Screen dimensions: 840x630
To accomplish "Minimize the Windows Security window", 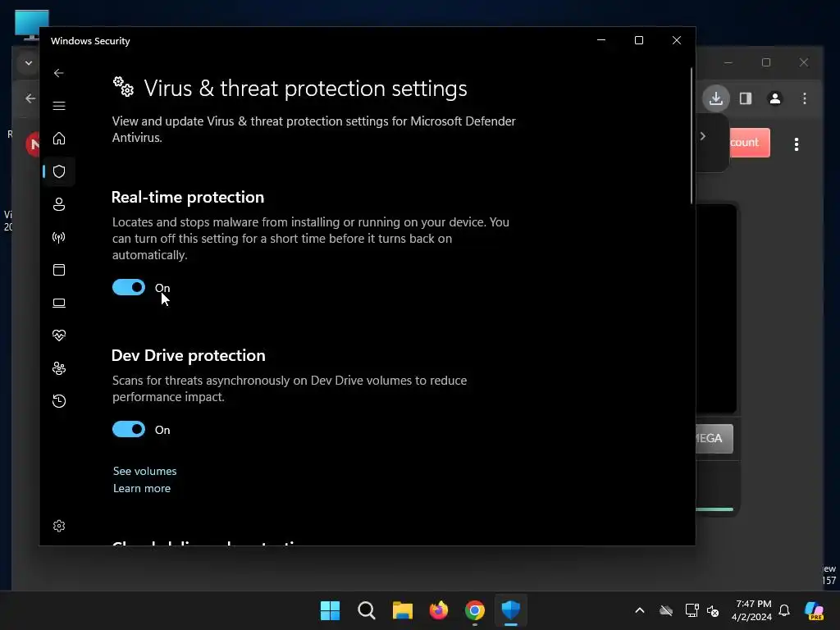I will click(x=601, y=40).
